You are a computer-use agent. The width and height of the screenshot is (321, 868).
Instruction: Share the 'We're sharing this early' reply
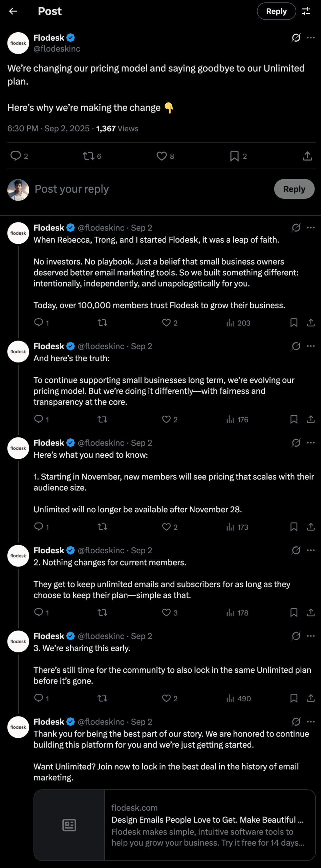(311, 698)
